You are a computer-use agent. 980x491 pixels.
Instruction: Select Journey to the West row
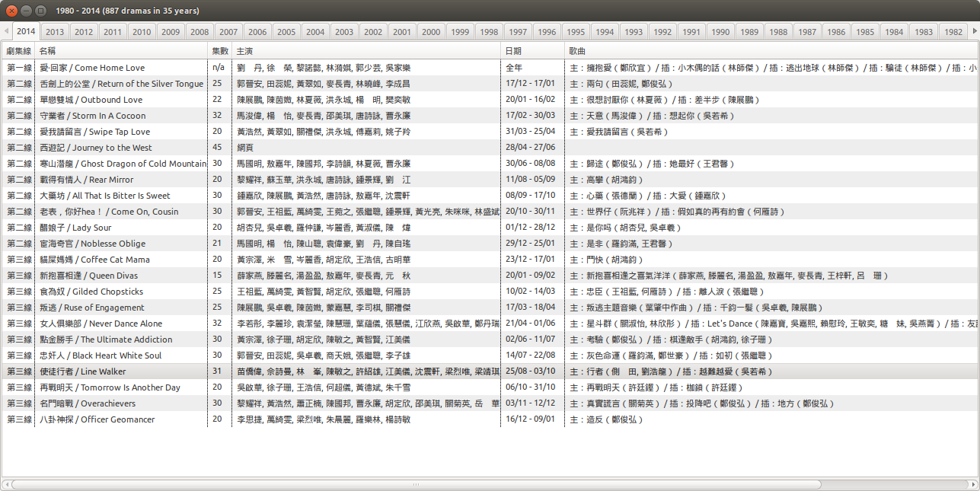click(x=490, y=148)
